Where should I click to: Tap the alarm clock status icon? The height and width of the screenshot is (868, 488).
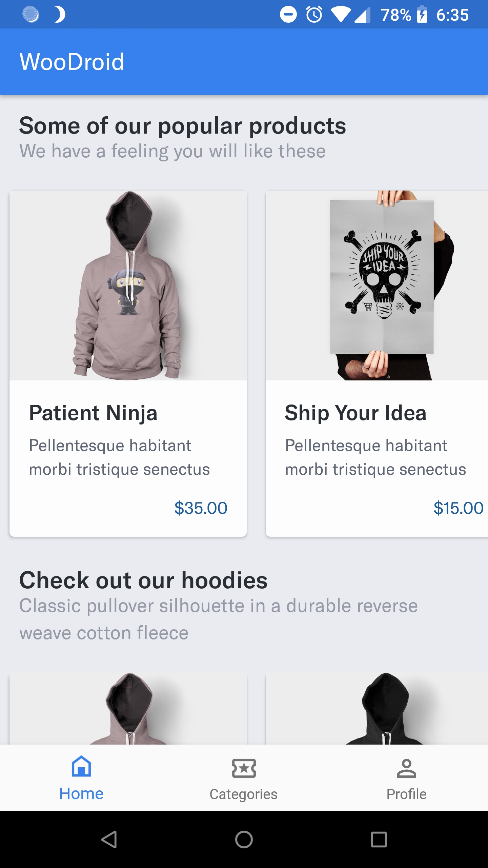click(314, 15)
